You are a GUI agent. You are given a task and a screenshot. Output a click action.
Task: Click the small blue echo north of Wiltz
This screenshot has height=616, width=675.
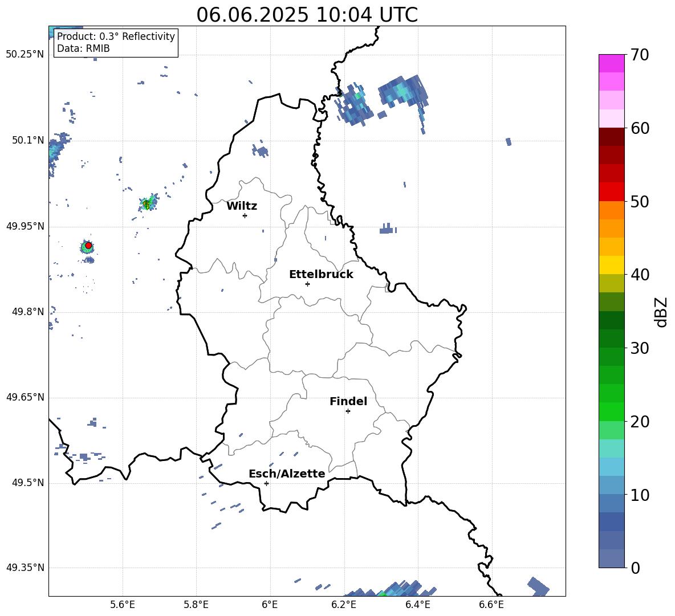(x=260, y=150)
